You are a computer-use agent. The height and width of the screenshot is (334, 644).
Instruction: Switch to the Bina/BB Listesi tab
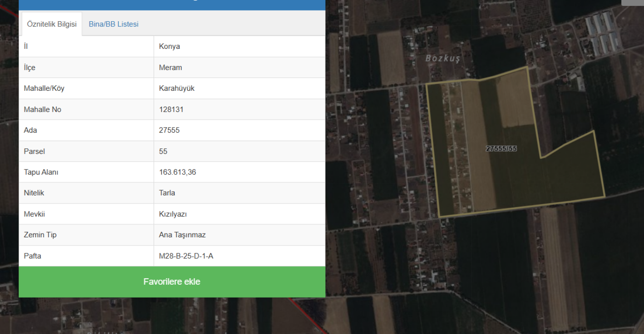pyautogui.click(x=113, y=24)
